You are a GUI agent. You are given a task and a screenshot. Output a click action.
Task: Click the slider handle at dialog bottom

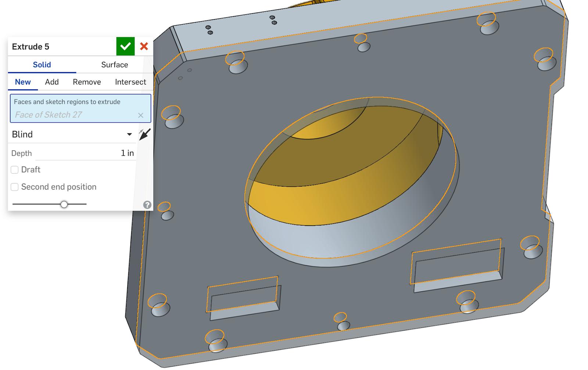(x=64, y=204)
